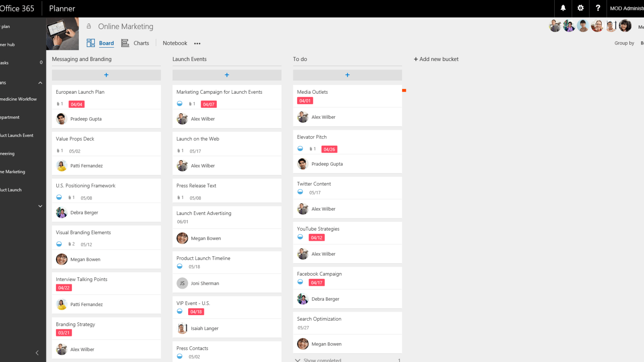Screen dimensions: 644x362
Task: Click progress icon on Product Launch Timeline card
Action: tap(180, 266)
